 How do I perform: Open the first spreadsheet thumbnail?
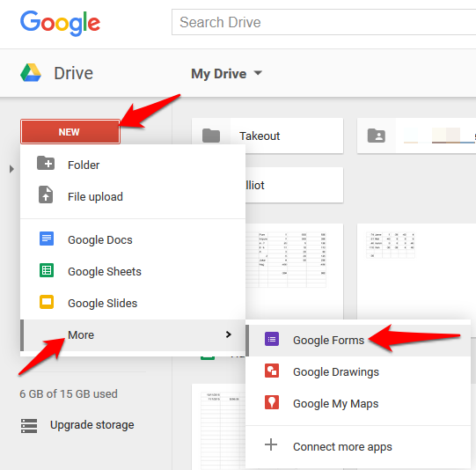click(x=294, y=271)
